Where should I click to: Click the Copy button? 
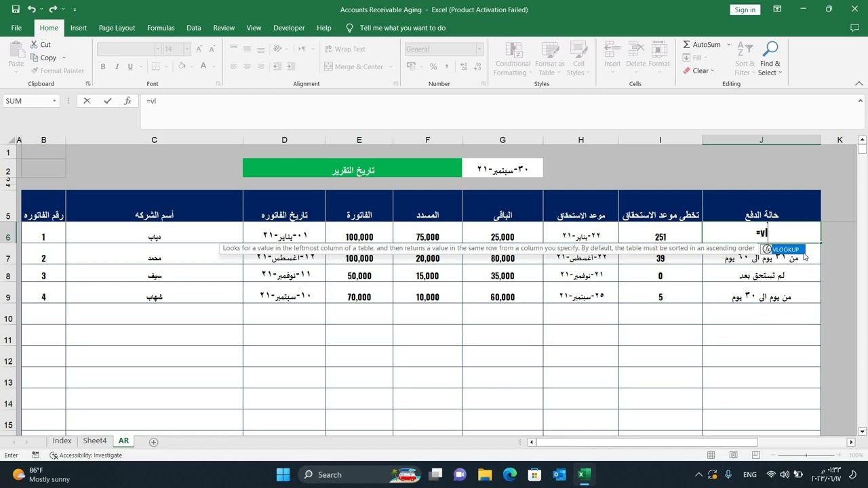pos(43,58)
